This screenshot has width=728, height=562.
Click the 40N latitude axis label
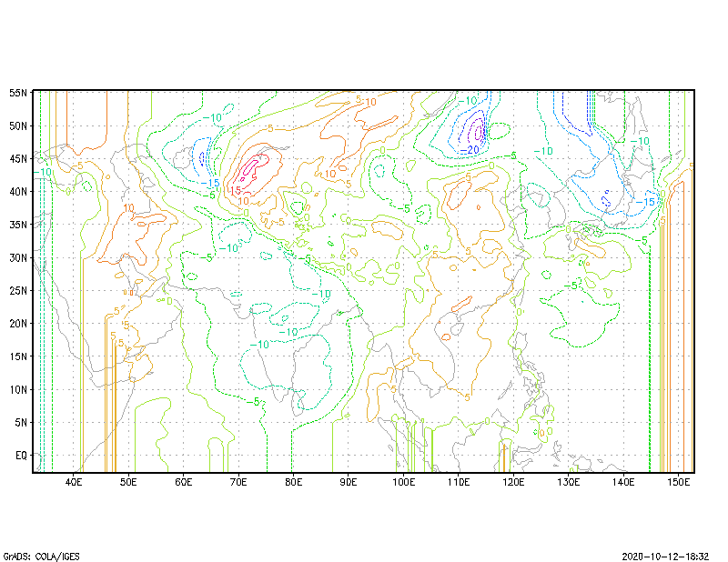(x=18, y=192)
